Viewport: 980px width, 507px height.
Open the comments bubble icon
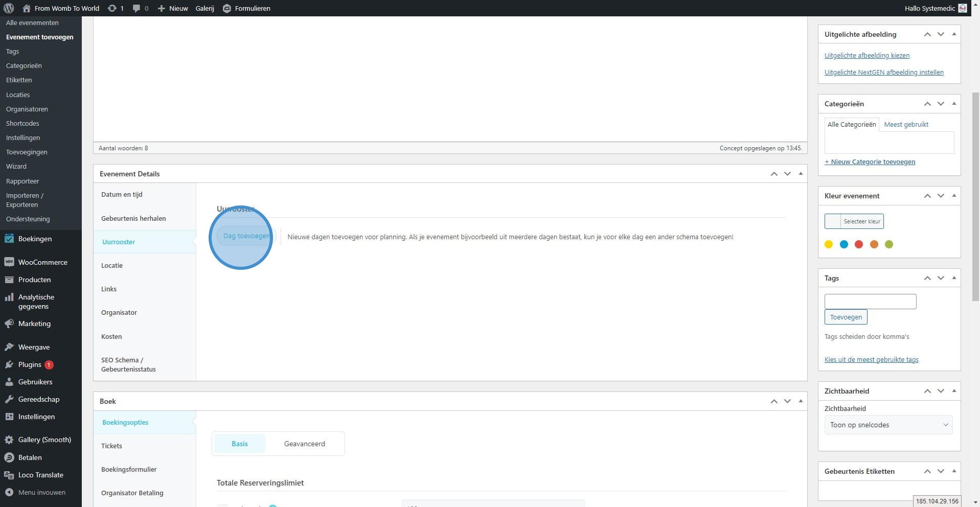point(136,9)
